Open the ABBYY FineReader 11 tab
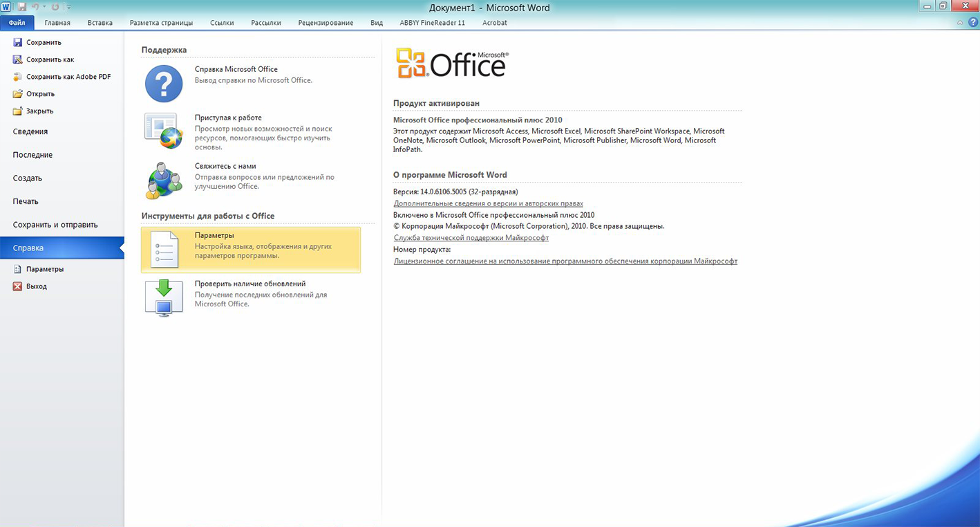980x527 pixels. click(433, 23)
